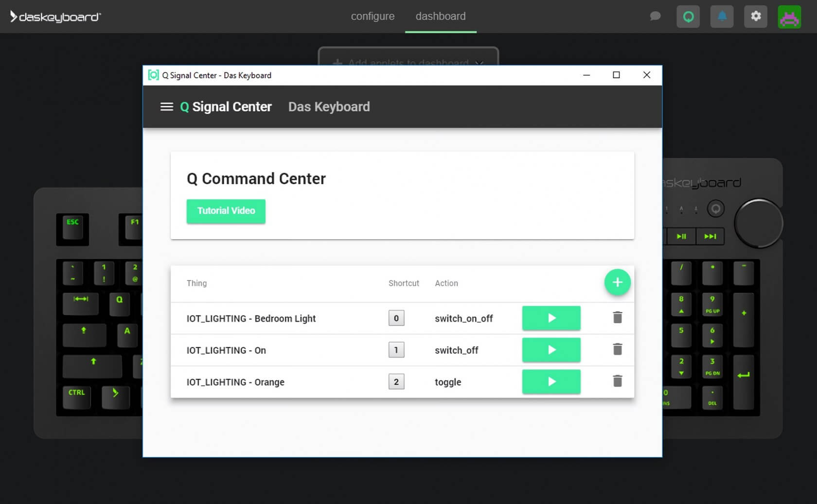Delete the IOT_LIGHTING - Orange row
The width and height of the screenshot is (817, 504).
click(x=617, y=381)
